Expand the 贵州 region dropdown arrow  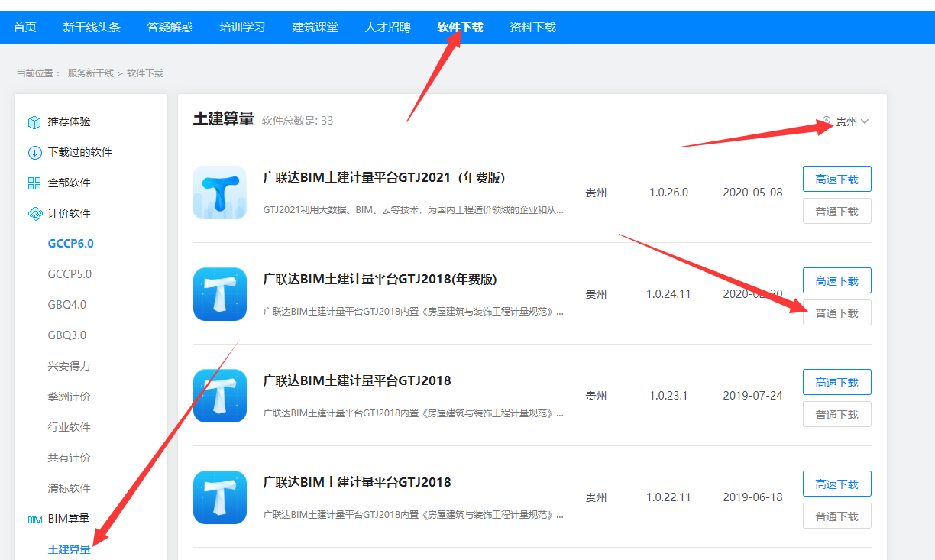(x=865, y=121)
